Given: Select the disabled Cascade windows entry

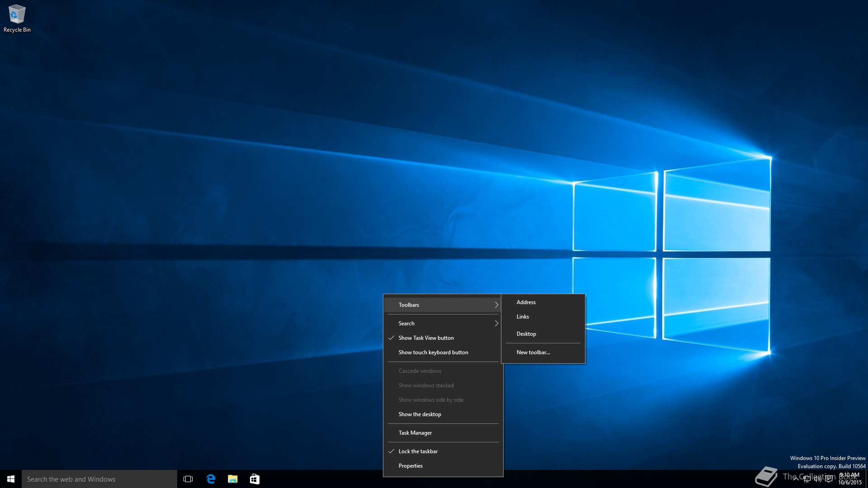Looking at the screenshot, I should 443,371.
